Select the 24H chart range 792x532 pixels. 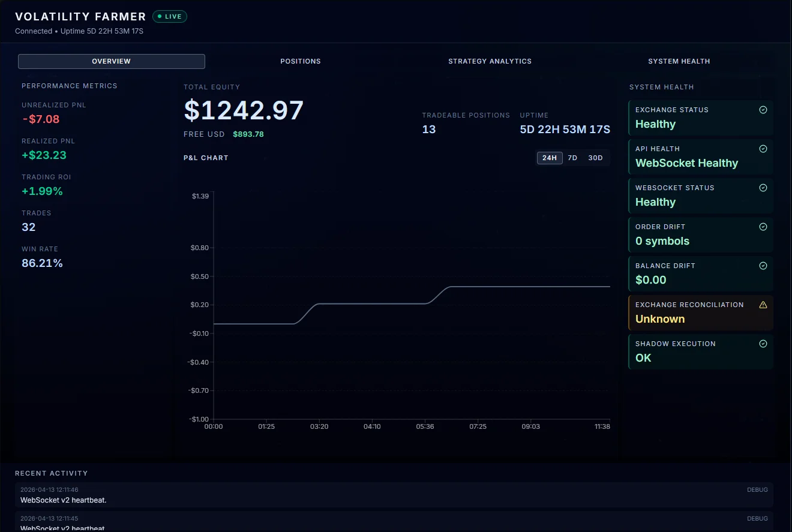(x=550, y=158)
